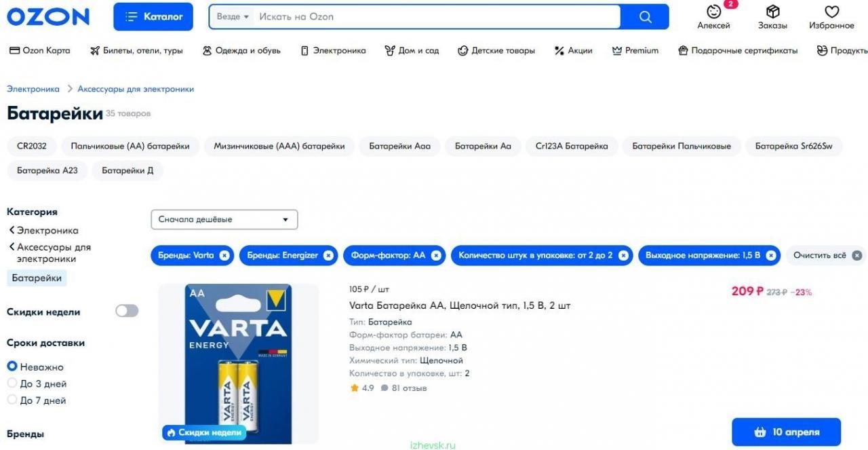
Task: Open the 81 отзыв reviews link
Action: tap(404, 388)
